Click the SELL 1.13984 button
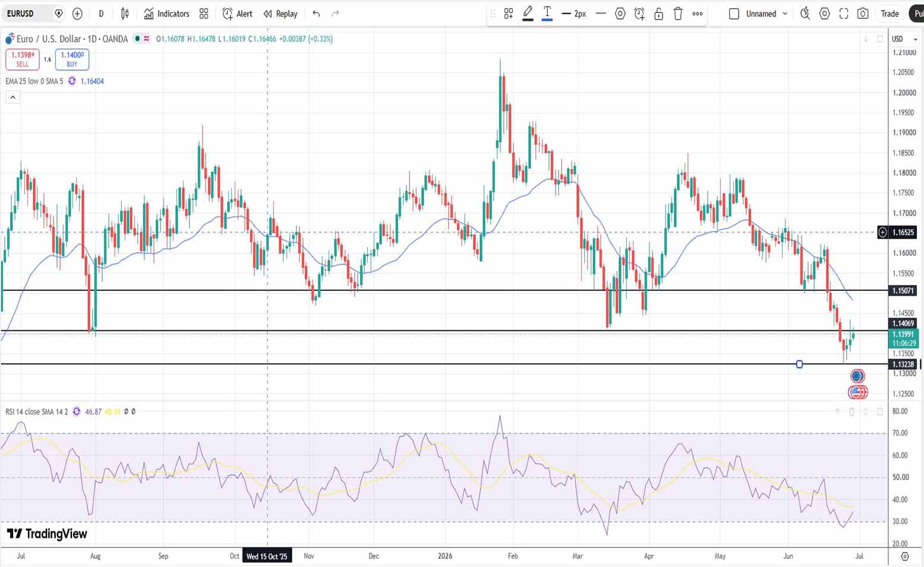This screenshot has height=567, width=924. [23, 59]
